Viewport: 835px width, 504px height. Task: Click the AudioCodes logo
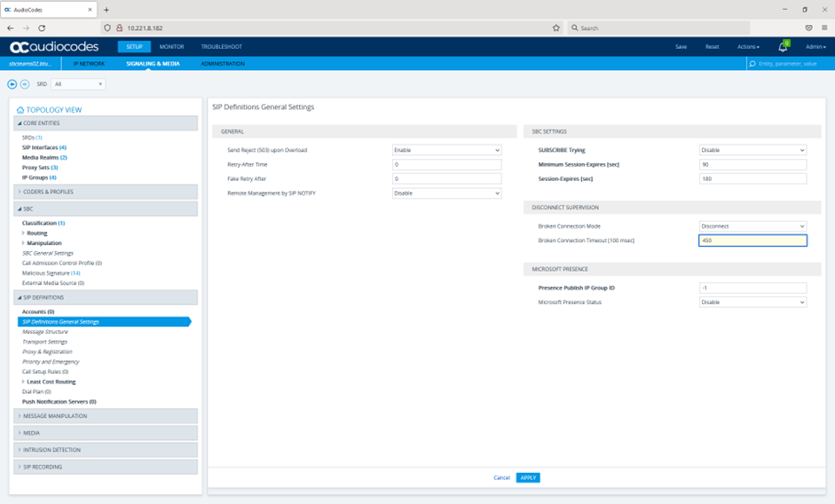point(54,47)
